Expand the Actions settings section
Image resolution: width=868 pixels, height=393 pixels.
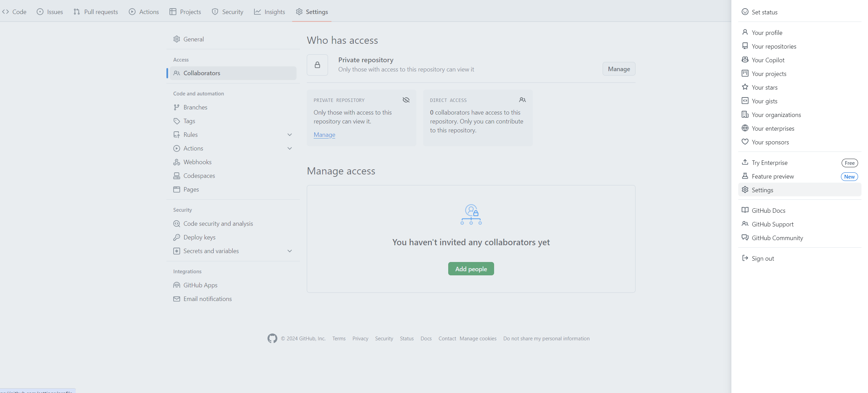(x=290, y=148)
